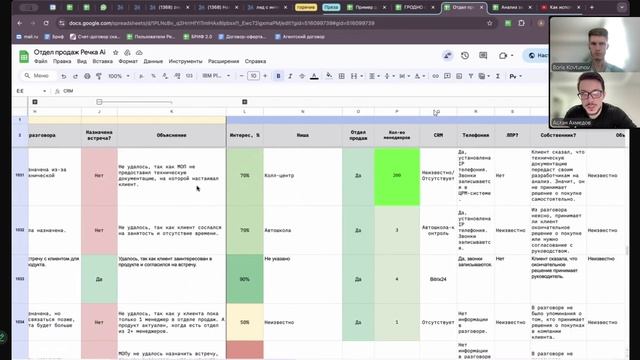The height and width of the screenshot is (360, 640).
Task: Click the activity dashboard icon beside history
Action: coord(447,56)
